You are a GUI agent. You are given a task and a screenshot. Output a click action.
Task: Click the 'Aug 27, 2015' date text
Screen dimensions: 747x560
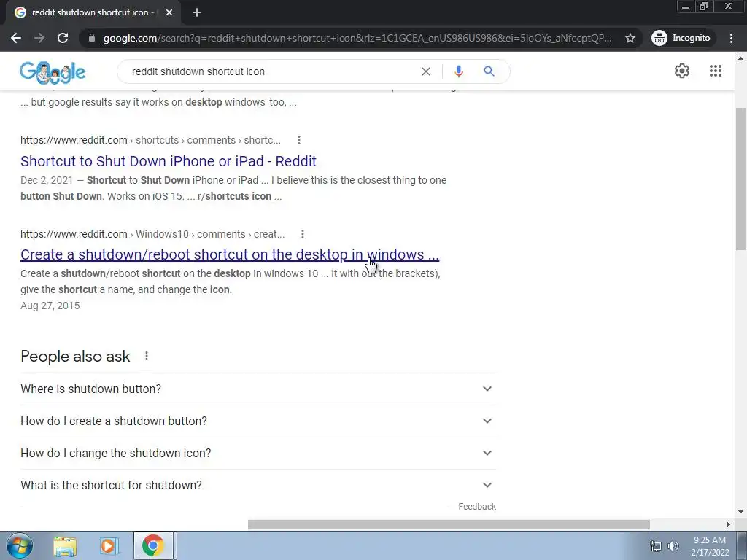(x=50, y=306)
